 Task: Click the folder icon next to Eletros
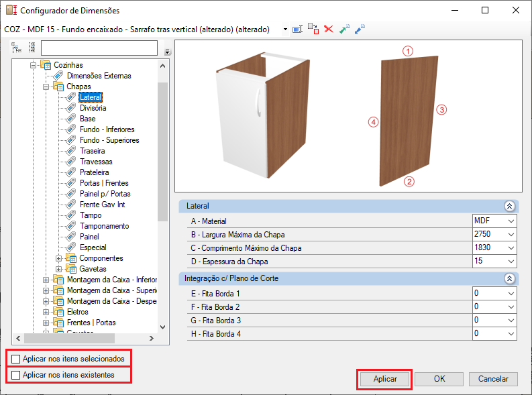(x=58, y=312)
